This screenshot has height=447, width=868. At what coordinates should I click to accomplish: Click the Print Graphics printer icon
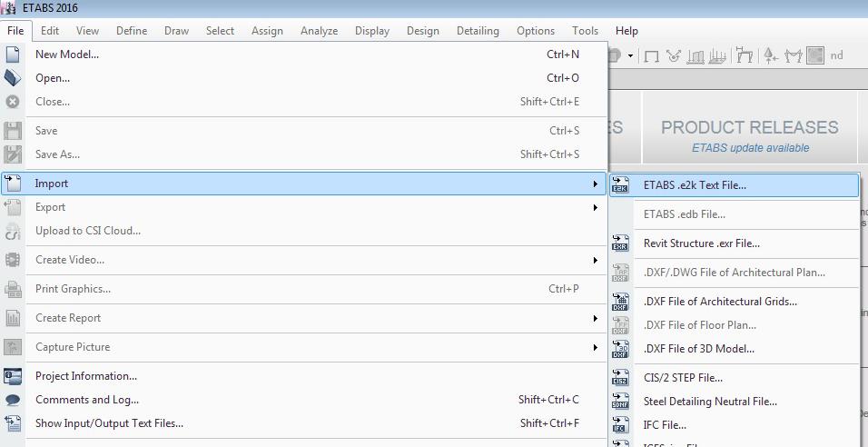(12, 289)
